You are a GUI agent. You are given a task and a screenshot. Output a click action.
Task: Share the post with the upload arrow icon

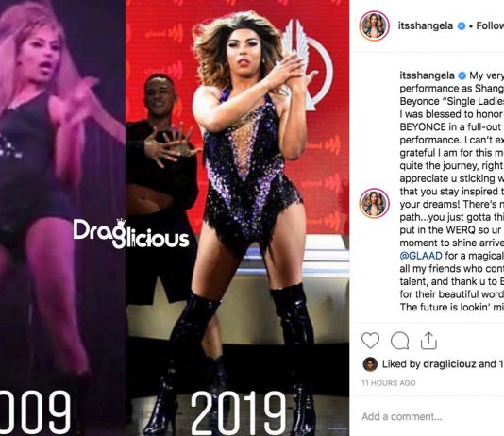tap(428, 341)
